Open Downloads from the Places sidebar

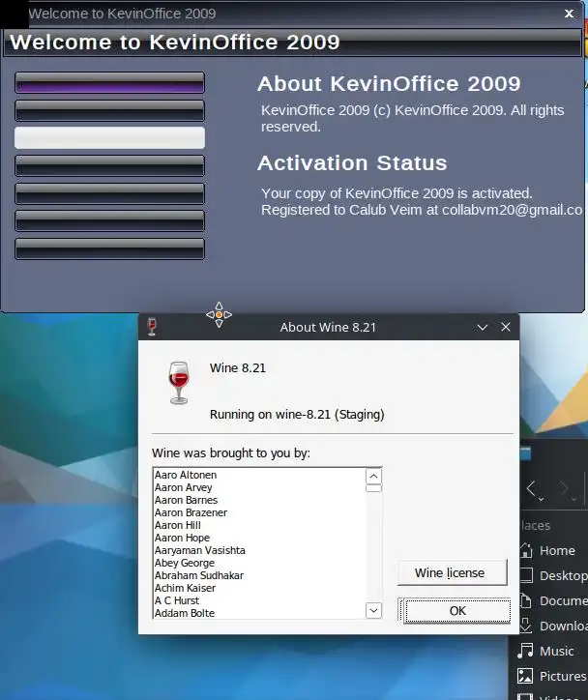(x=553, y=626)
